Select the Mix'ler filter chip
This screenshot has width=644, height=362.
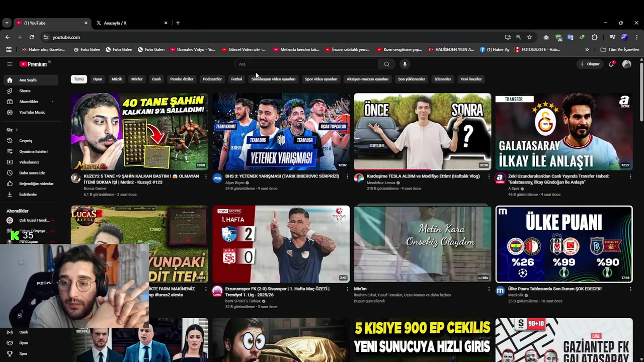137,79
